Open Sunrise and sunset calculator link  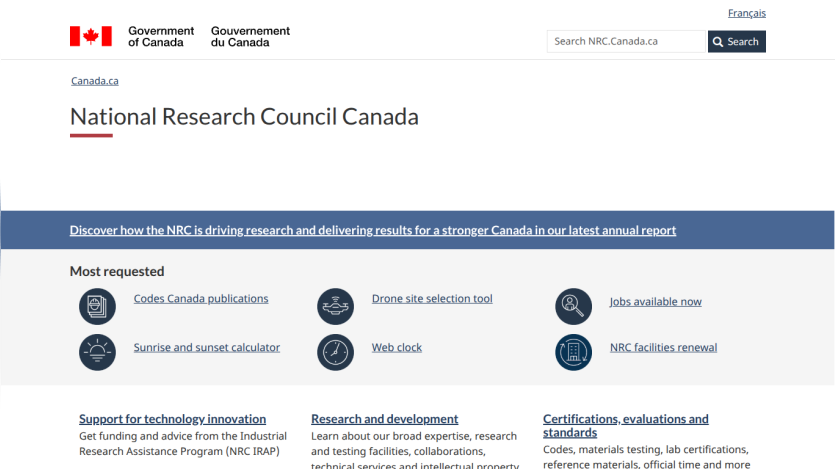coord(207,347)
